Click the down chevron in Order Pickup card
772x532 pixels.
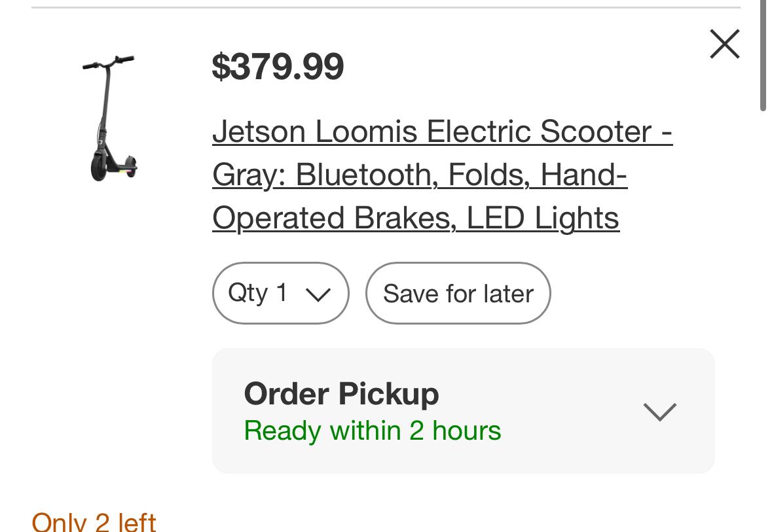[x=659, y=412]
